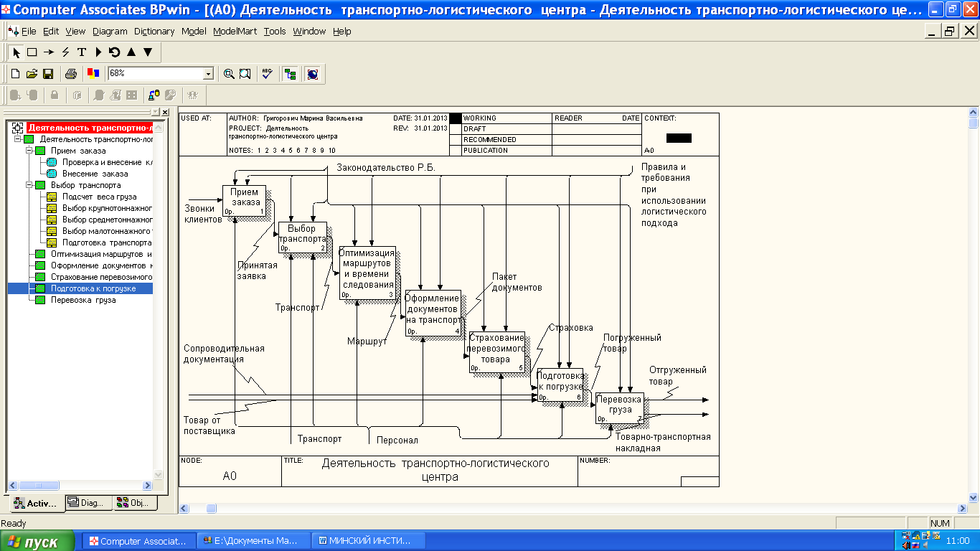Click the Go to Parent Diagram up-triangle
The image size is (980, 551).
tap(131, 52)
